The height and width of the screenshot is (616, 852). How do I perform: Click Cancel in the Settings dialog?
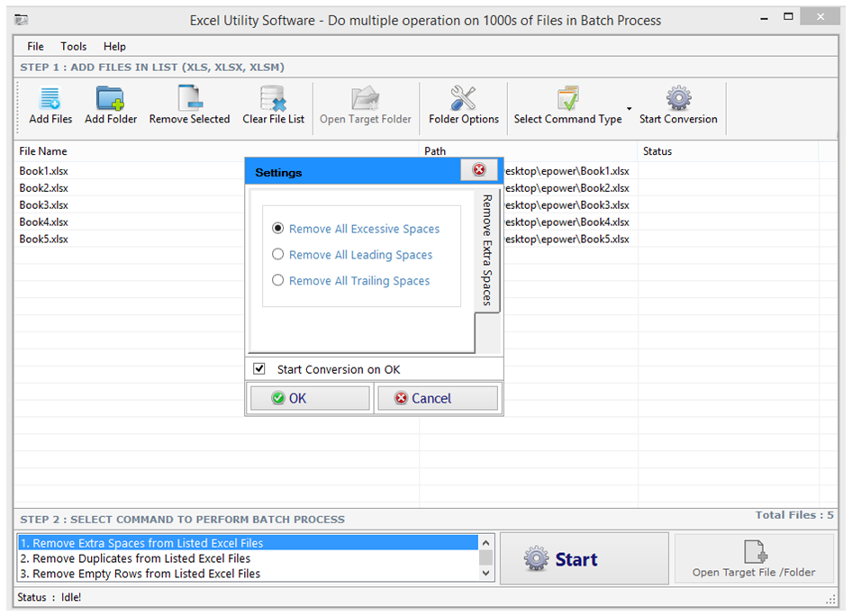click(x=438, y=398)
